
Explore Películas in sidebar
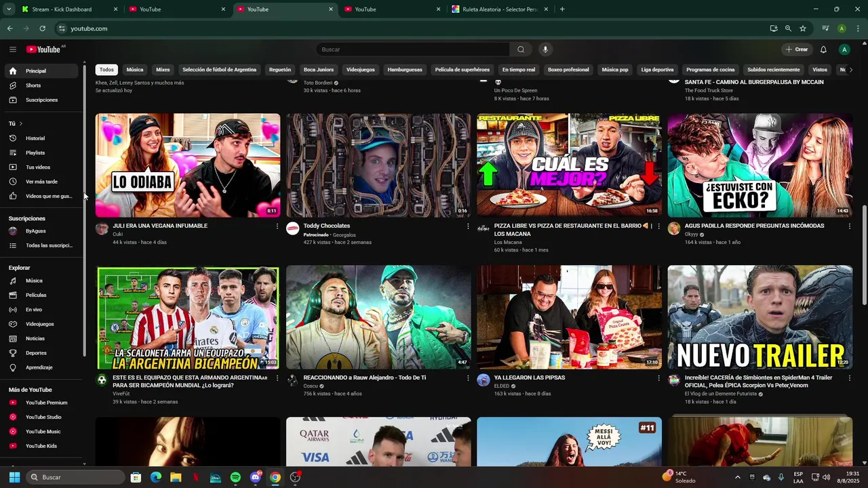tap(42, 295)
